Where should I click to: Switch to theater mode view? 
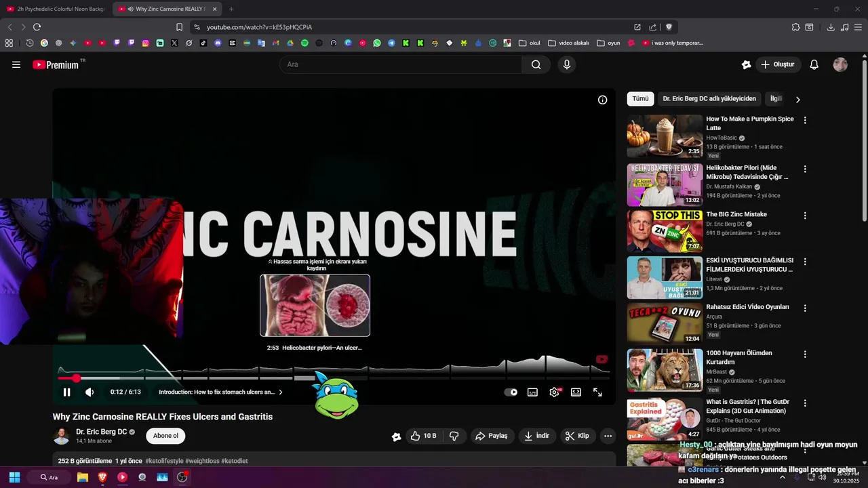[576, 392]
